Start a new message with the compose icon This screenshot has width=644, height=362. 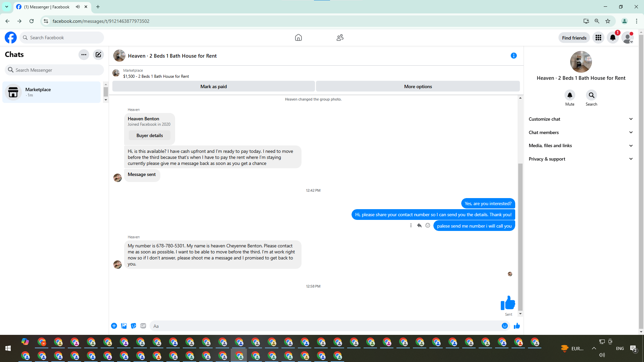coord(98,55)
